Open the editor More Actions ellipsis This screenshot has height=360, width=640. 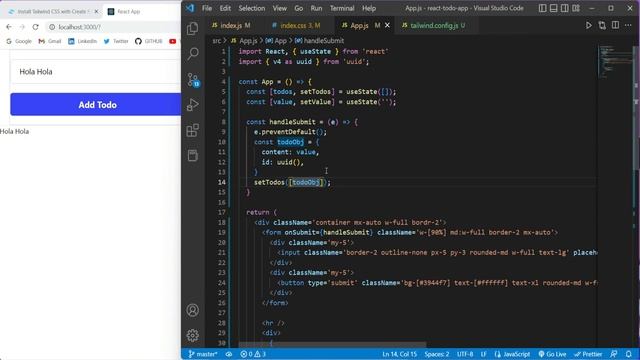[628, 25]
